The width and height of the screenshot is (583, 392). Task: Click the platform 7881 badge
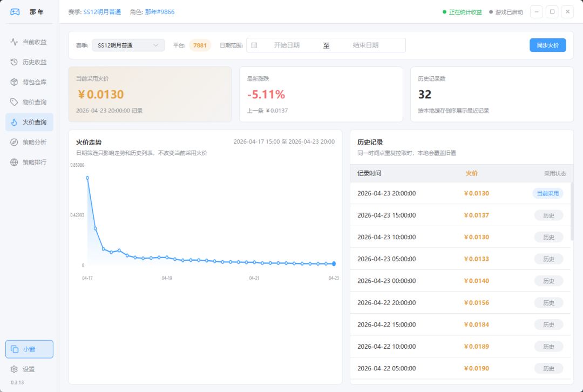pos(200,45)
